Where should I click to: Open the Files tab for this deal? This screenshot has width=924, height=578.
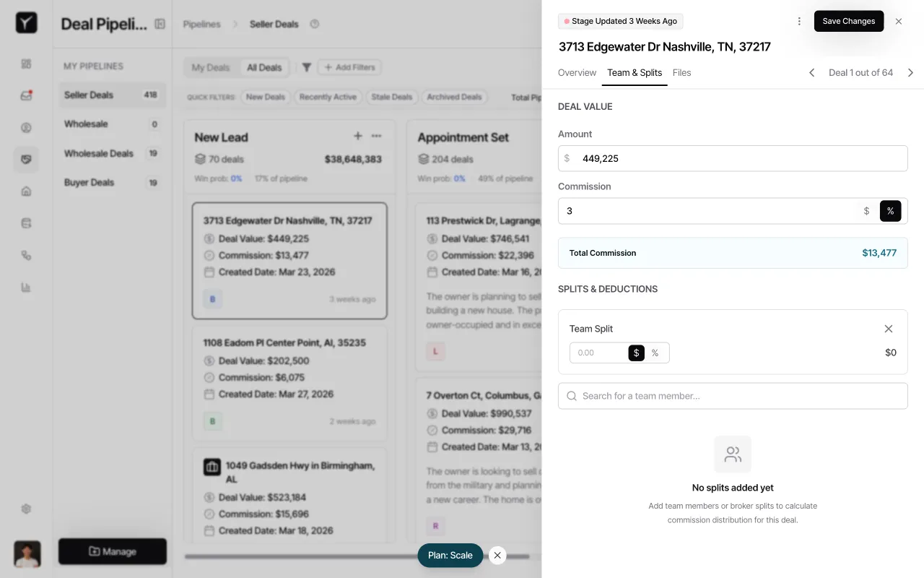click(x=681, y=72)
